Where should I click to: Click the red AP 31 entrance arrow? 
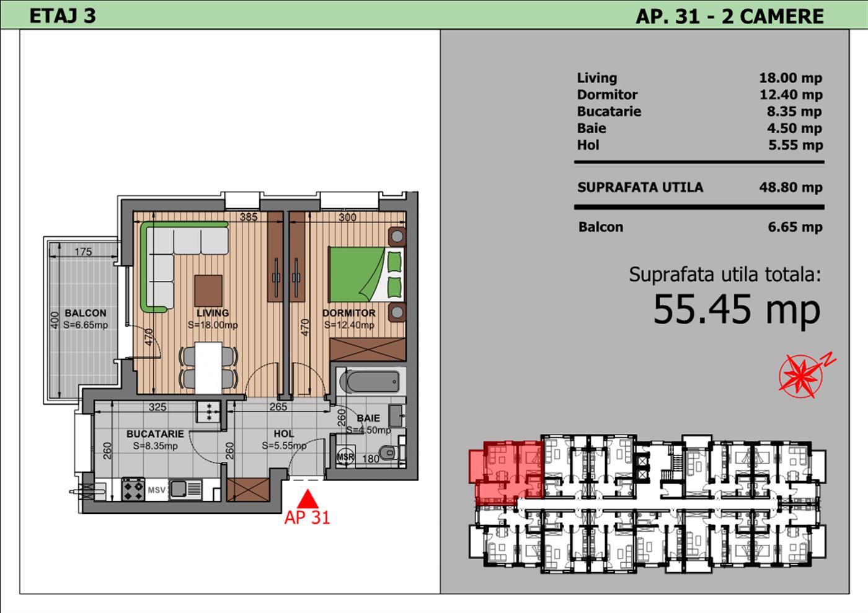pyautogui.click(x=308, y=498)
